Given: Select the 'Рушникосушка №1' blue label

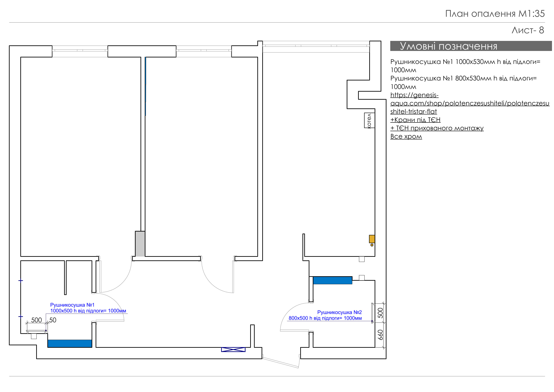Looking at the screenshot, I should click(72, 305).
